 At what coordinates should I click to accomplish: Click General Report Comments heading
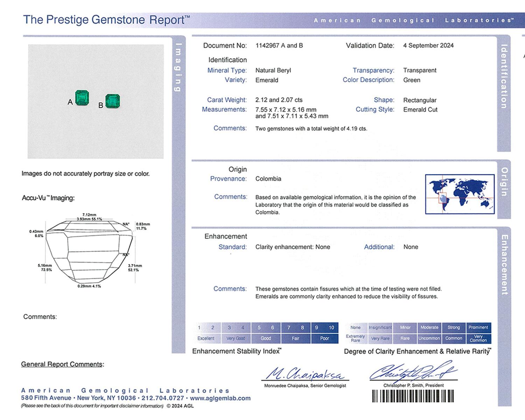click(x=62, y=364)
